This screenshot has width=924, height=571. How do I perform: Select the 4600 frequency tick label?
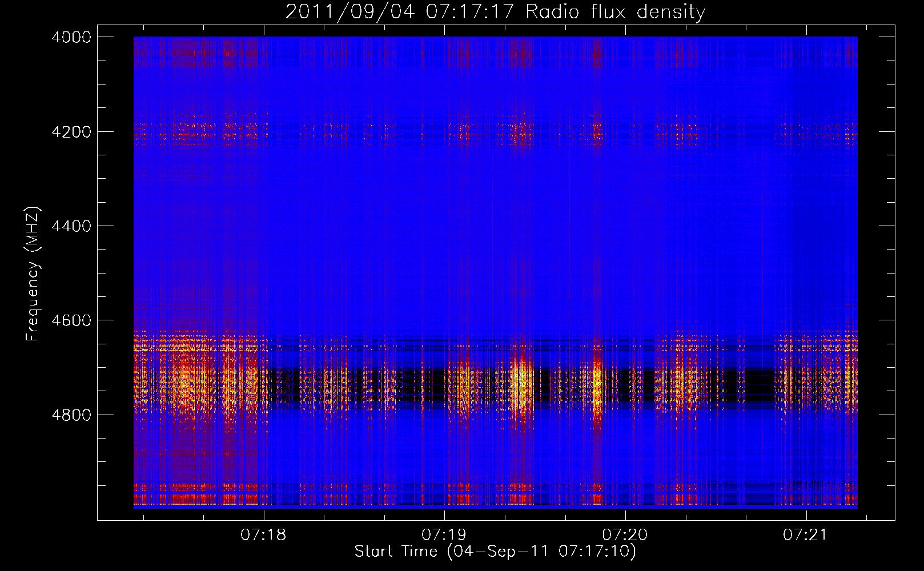pyautogui.click(x=71, y=320)
